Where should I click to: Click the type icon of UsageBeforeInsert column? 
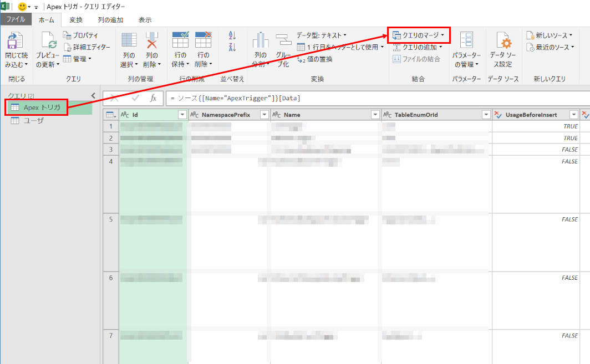click(498, 115)
